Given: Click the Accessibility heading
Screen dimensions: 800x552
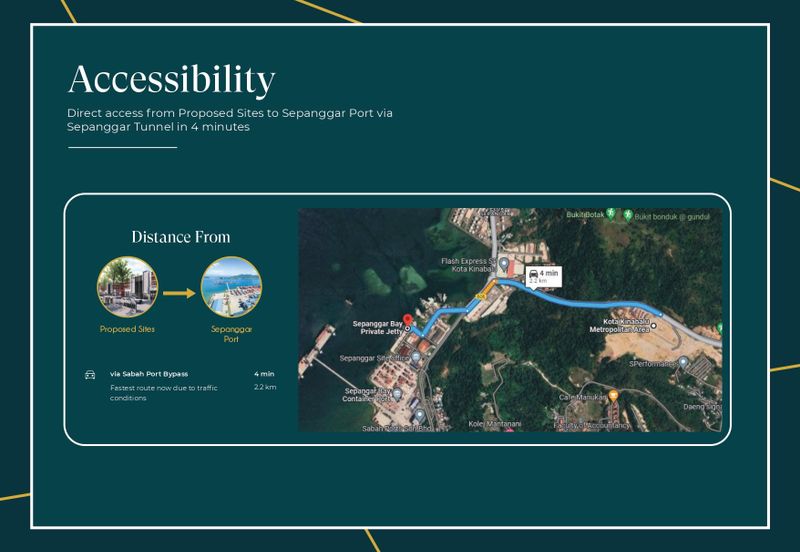Looking at the screenshot, I should [x=171, y=80].
